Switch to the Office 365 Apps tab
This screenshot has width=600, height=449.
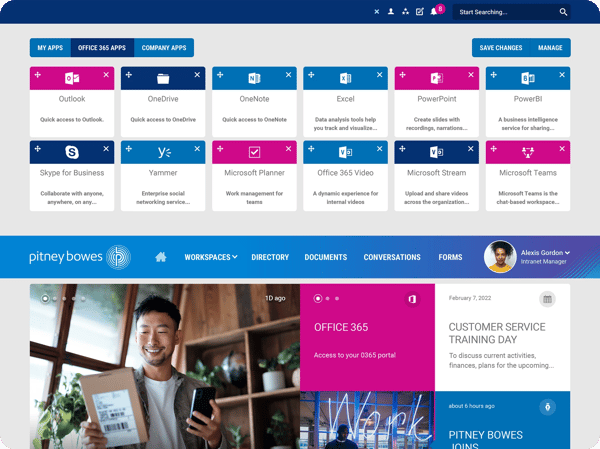pyautogui.click(x=102, y=47)
